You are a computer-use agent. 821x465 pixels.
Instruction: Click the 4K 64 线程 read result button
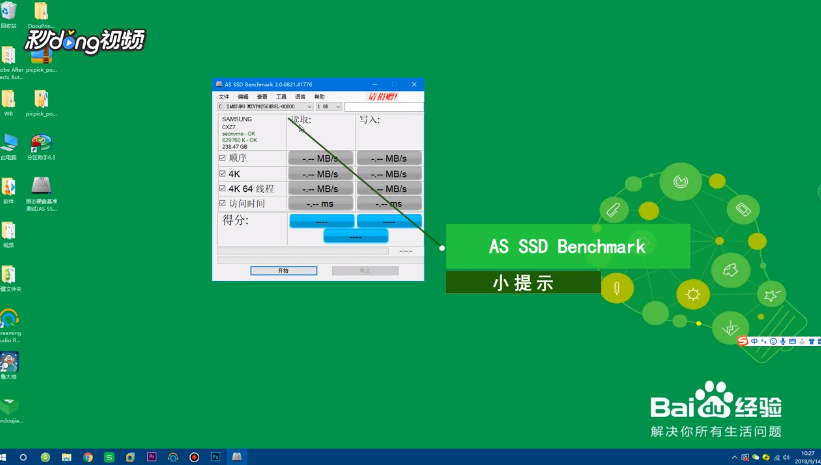321,189
